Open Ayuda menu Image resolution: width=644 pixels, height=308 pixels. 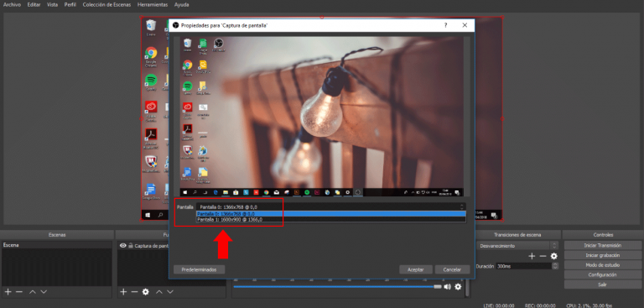(181, 5)
